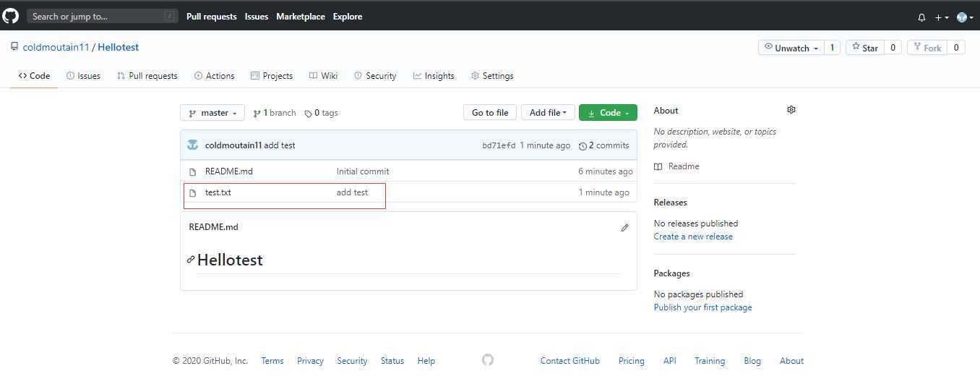The width and height of the screenshot is (980, 379).
Task: Edit README with the pencil icon
Action: click(624, 227)
